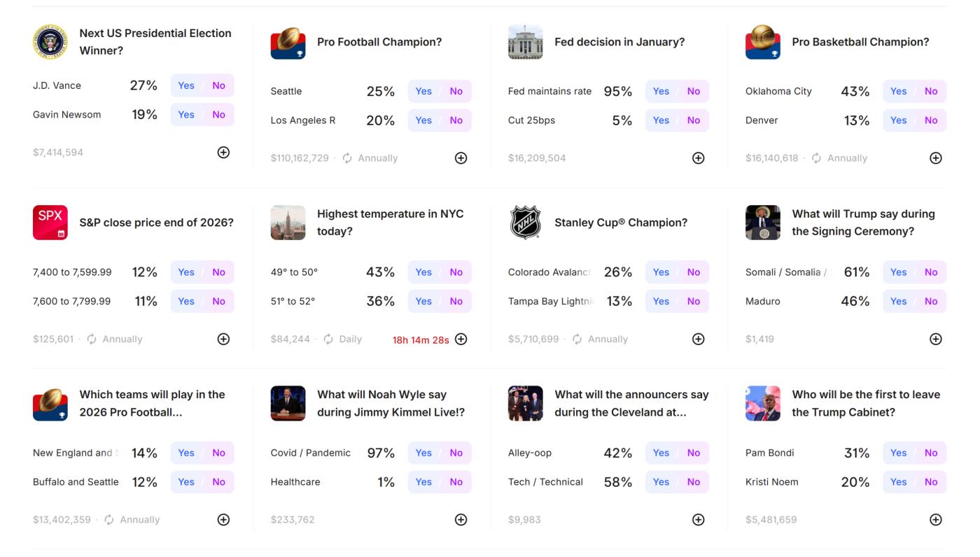The width and height of the screenshot is (980, 557).
Task: Open the Pro Football Champion market title
Action: pos(379,42)
